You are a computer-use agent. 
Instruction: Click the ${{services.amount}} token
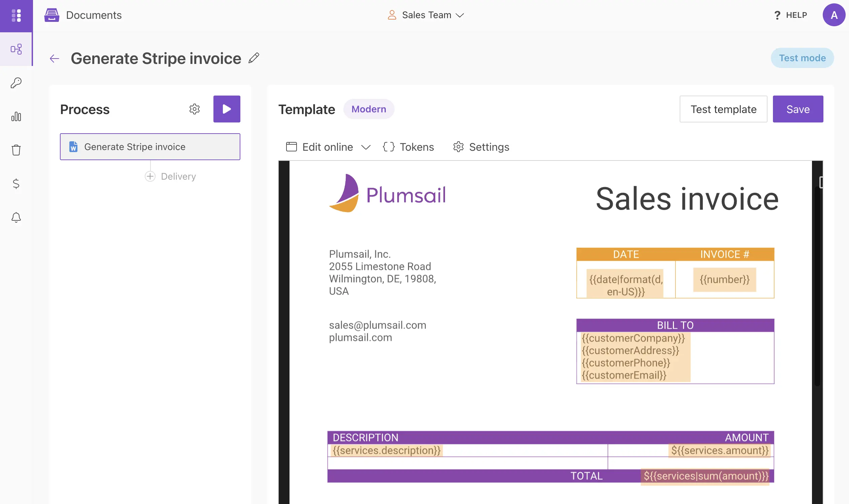[719, 451]
